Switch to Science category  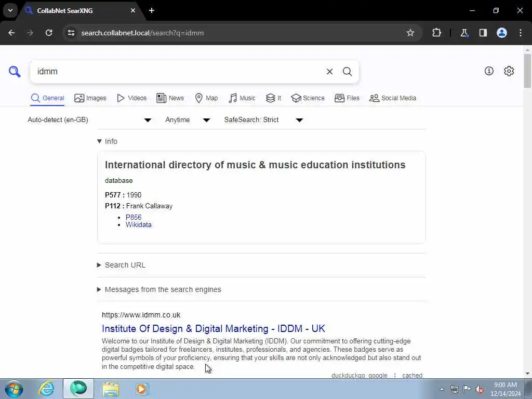308,98
